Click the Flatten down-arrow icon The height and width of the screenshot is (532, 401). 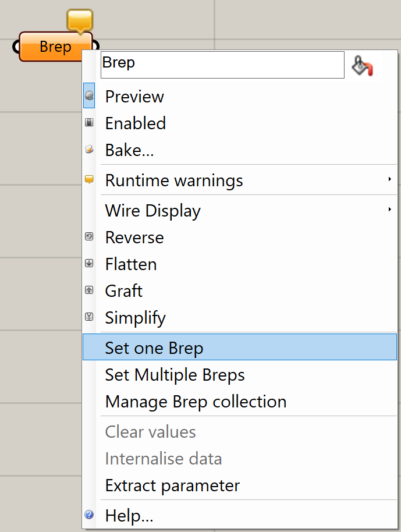(x=89, y=264)
